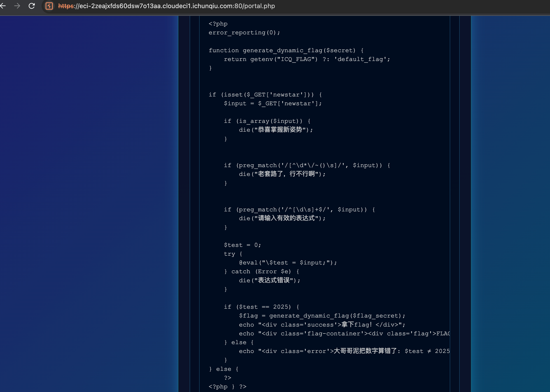
Task: Click the $_GET['newstar'] parameter text
Action: pos(289,103)
